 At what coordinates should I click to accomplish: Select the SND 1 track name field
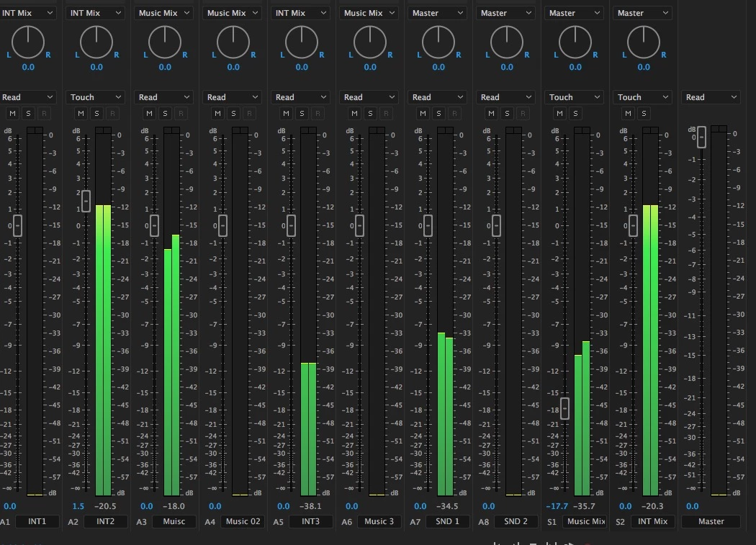(447, 521)
